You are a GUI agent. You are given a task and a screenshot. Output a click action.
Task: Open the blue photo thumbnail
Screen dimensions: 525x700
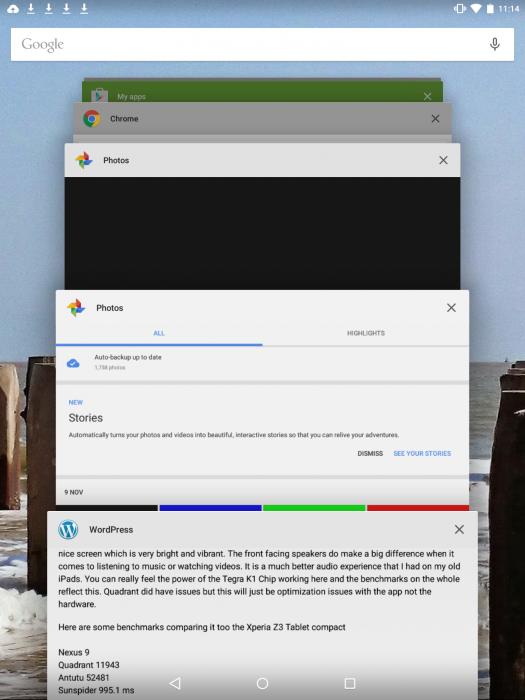[210, 508]
